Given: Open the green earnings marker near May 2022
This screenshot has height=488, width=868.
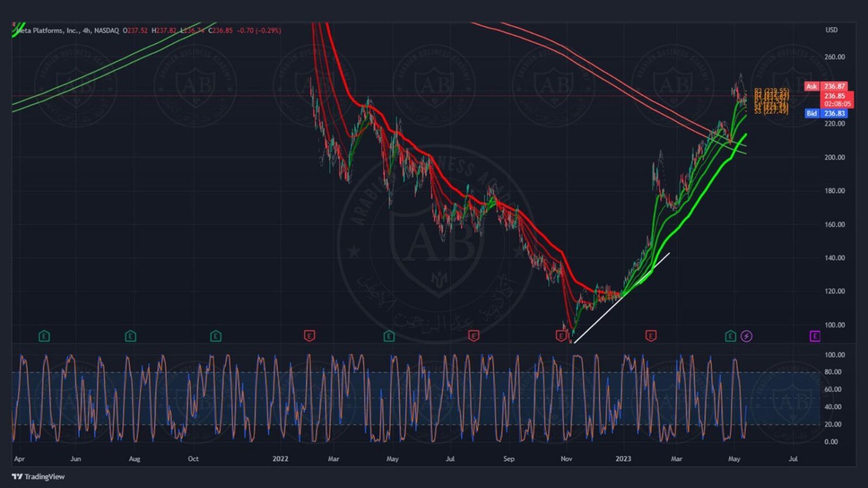Looking at the screenshot, I should pyautogui.click(x=389, y=336).
